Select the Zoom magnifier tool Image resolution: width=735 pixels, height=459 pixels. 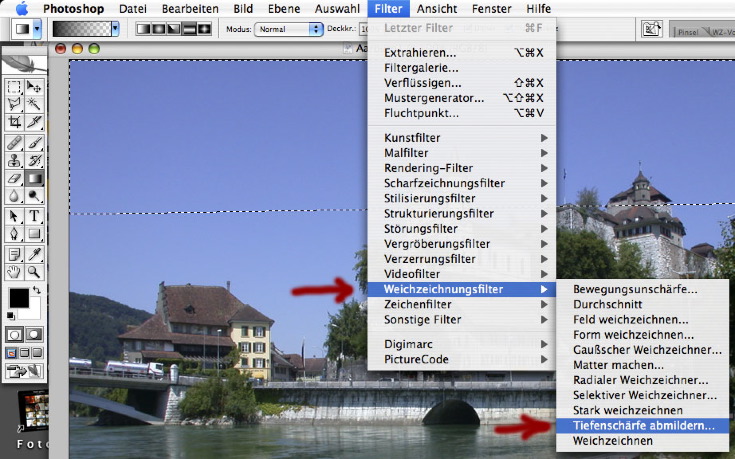click(x=35, y=271)
